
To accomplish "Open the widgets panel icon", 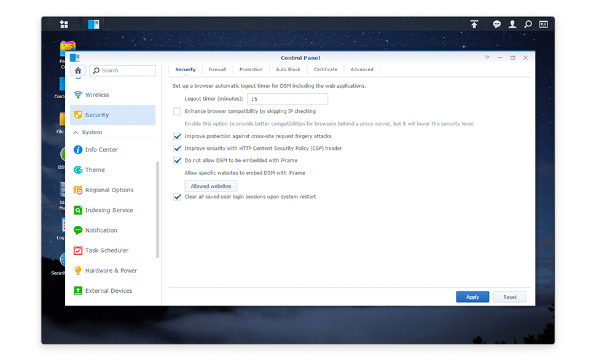I will point(544,25).
